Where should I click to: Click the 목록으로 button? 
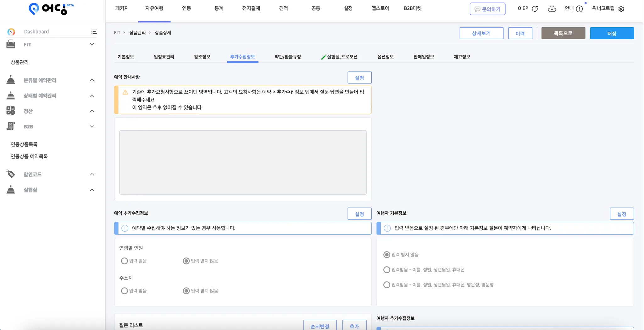click(563, 33)
